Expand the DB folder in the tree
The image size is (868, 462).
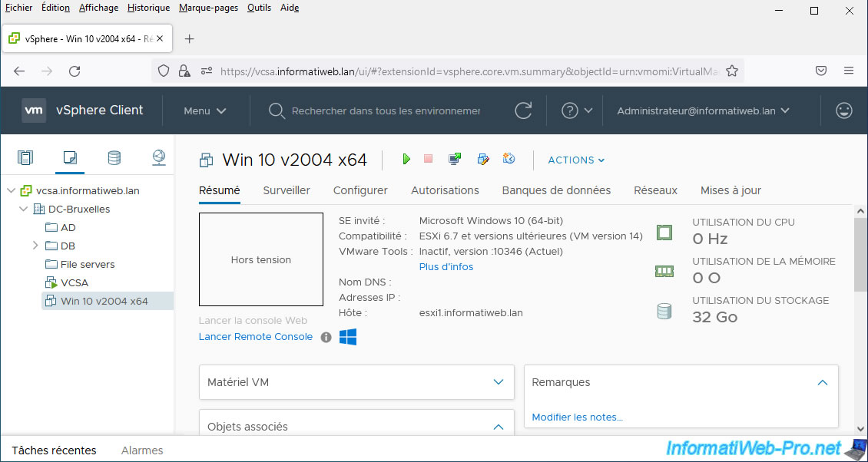35,246
